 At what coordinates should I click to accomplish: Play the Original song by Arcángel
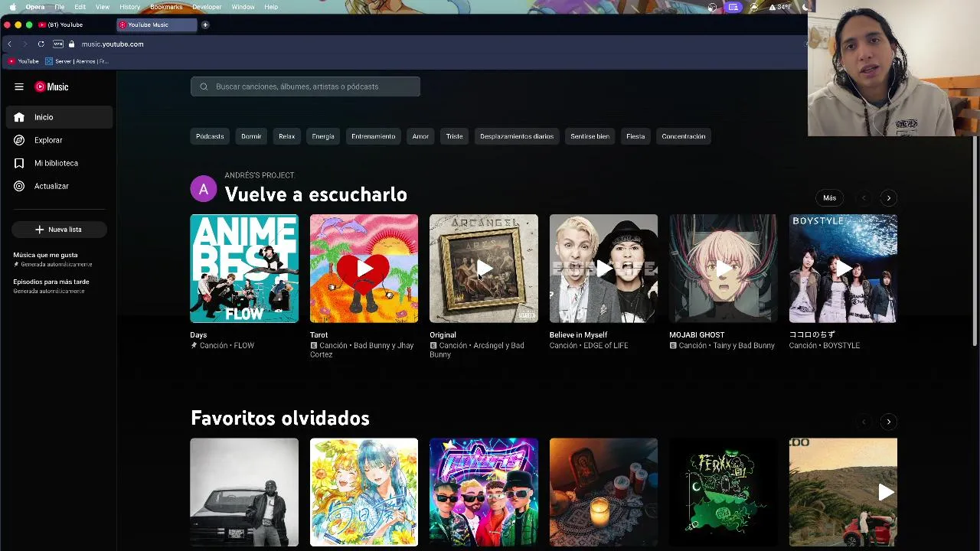484,269
